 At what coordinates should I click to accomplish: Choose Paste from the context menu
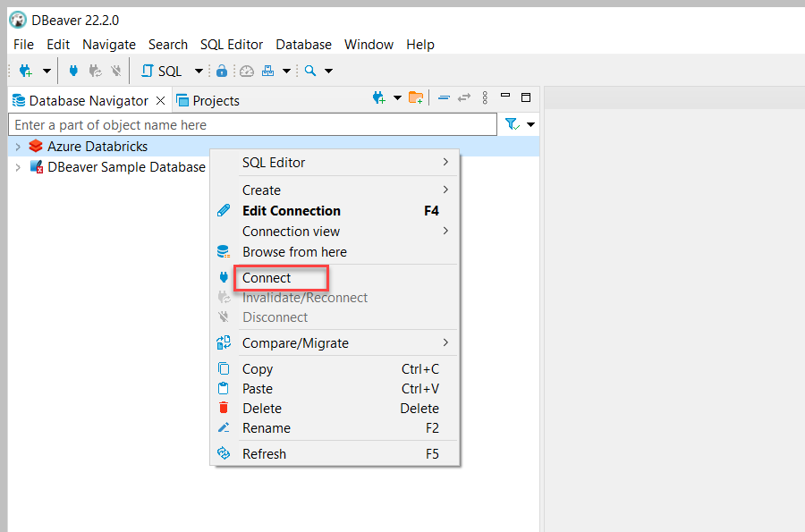pos(335,388)
